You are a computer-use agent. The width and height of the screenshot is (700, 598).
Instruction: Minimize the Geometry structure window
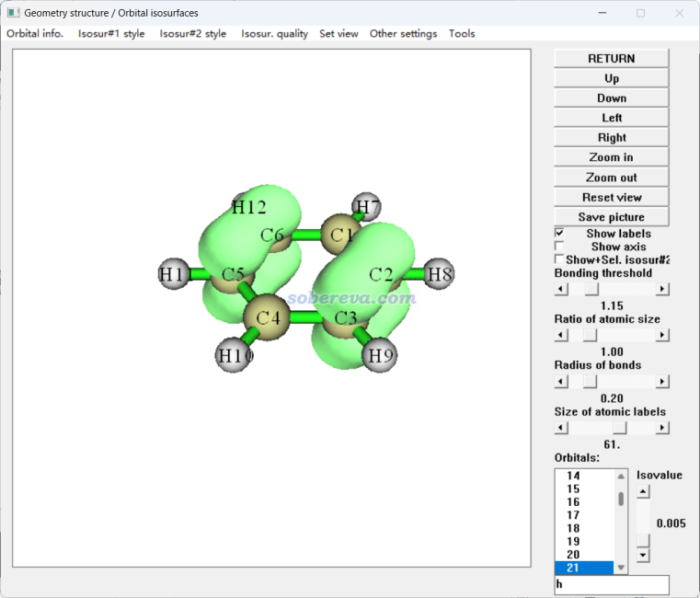602,13
